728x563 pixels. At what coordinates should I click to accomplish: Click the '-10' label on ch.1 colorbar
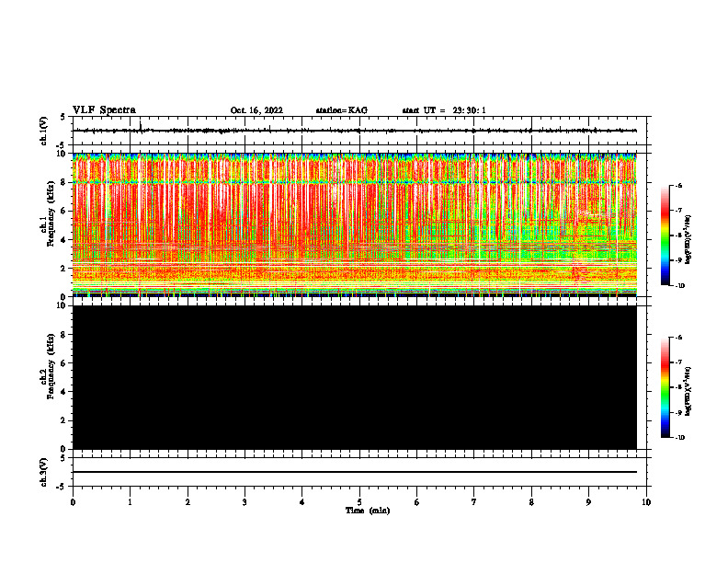coord(679,286)
